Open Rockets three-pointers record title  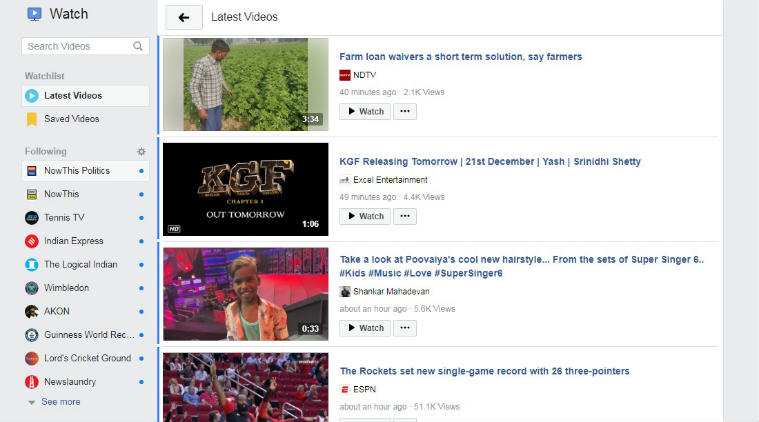pos(485,371)
